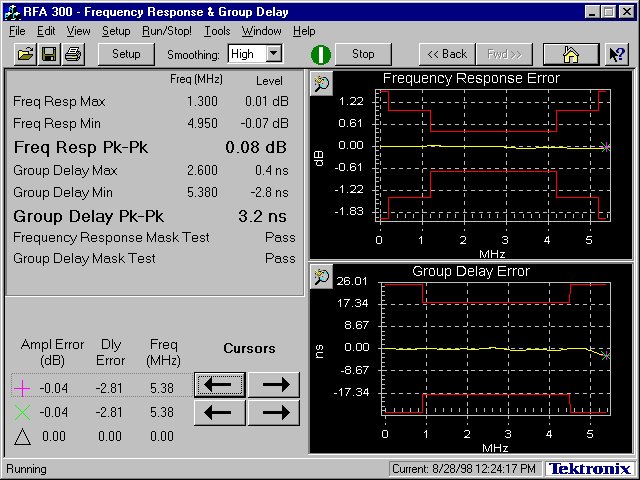The height and width of the screenshot is (480, 640).
Task: Zoom the Frequency Response Error graph
Action: (x=322, y=84)
